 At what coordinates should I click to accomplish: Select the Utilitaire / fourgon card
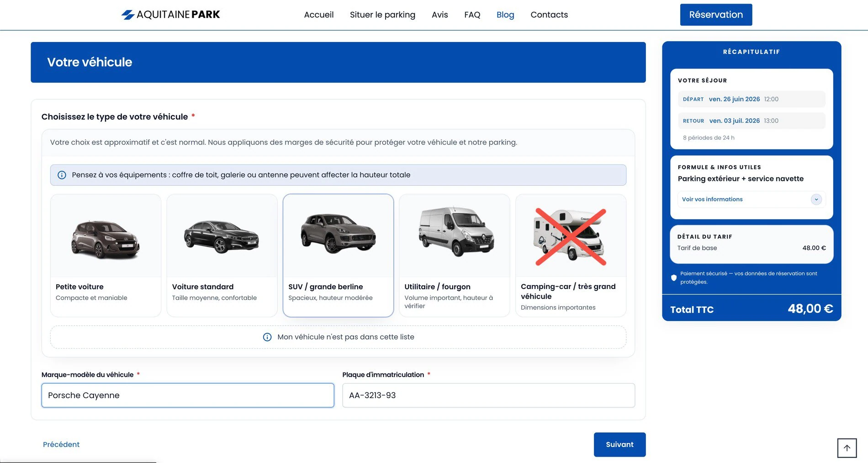455,255
